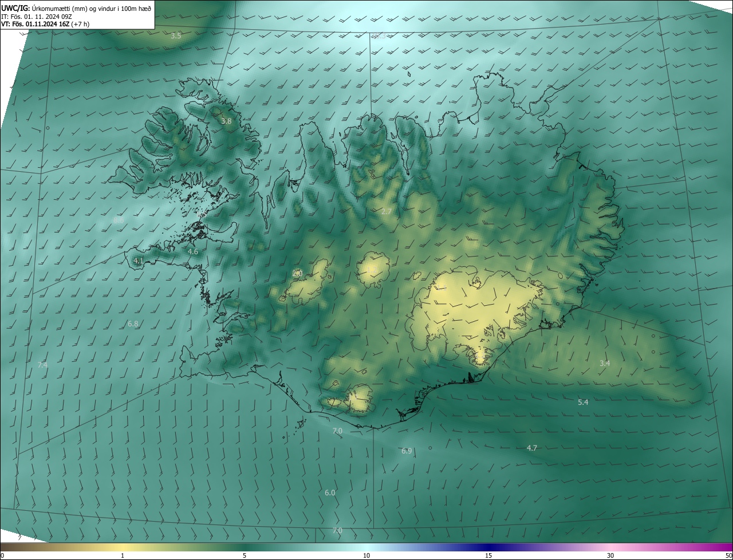
Task: Click the 6.0 value label
Action: pos(330,492)
